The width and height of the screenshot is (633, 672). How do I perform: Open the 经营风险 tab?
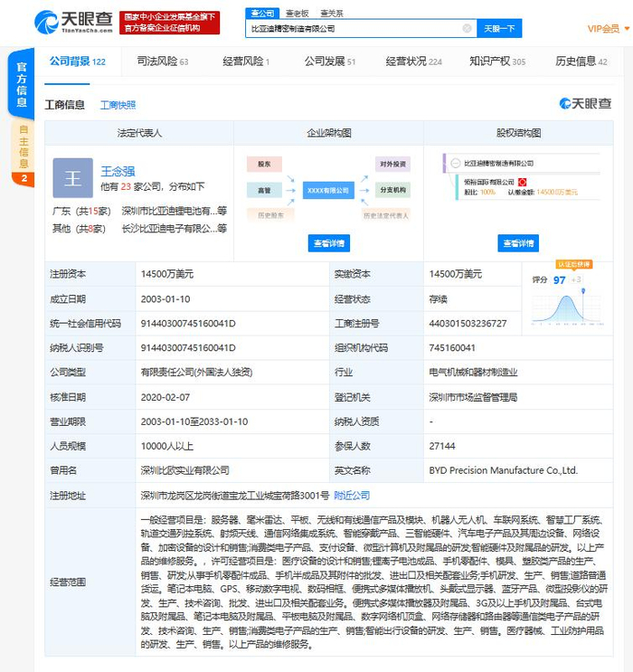[x=246, y=62]
